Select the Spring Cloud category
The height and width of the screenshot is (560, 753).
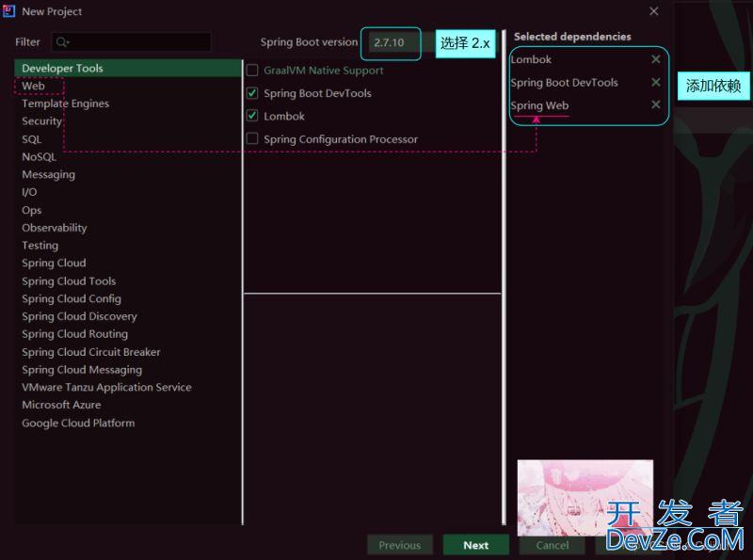point(128,264)
